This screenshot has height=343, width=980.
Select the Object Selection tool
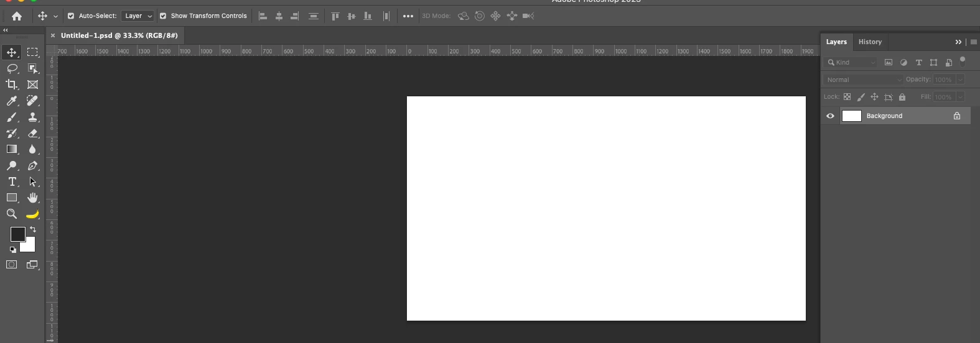click(x=32, y=68)
